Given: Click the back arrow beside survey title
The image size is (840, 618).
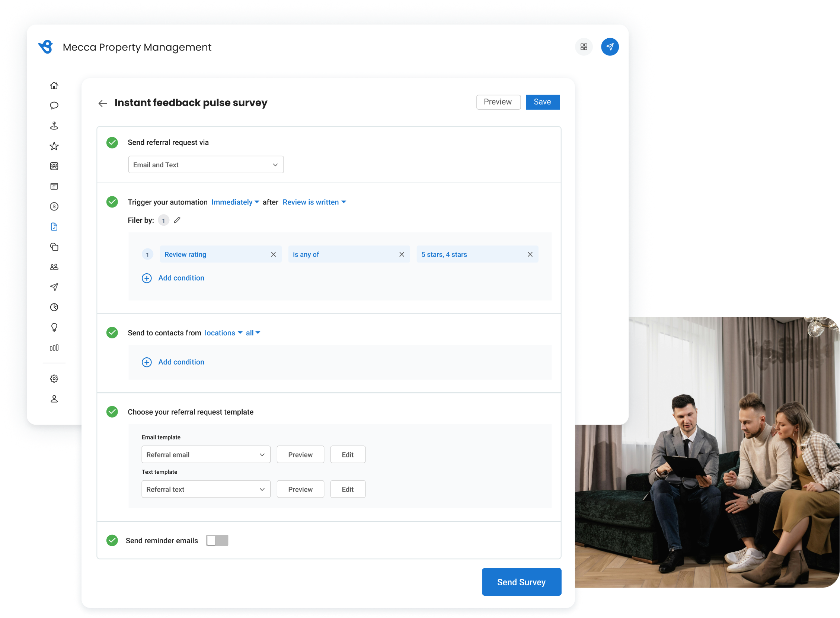Looking at the screenshot, I should [x=103, y=103].
